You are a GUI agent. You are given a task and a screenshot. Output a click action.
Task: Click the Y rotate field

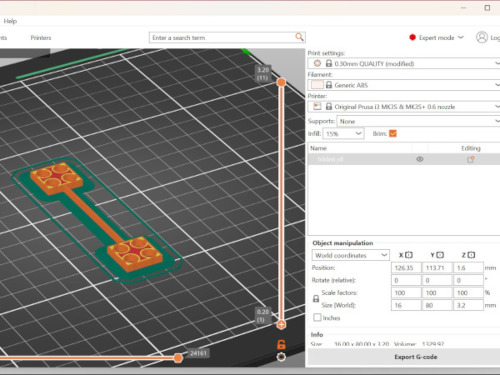(437, 280)
